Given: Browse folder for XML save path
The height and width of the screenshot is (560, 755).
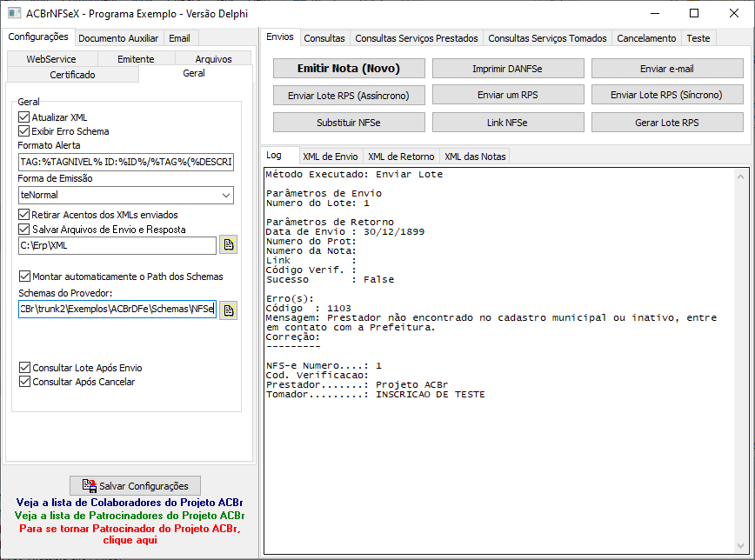Looking at the screenshot, I should tap(228, 244).
